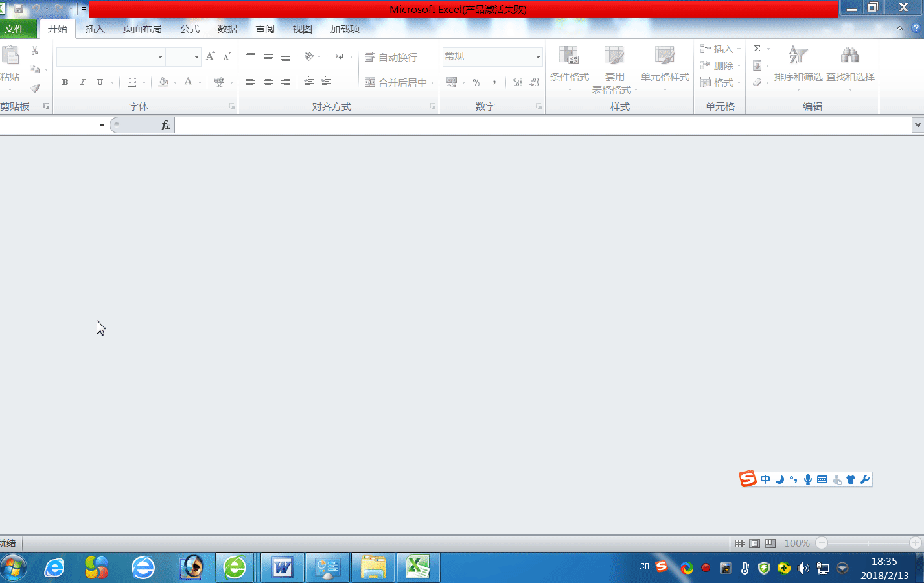Open 套用表格格式 table format gallery
This screenshot has width=924, height=583.
click(x=614, y=69)
